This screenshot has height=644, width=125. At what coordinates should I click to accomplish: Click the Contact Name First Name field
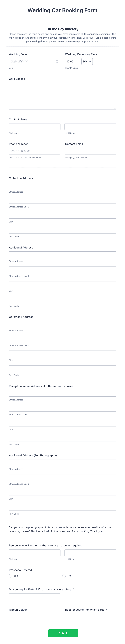(x=34, y=127)
